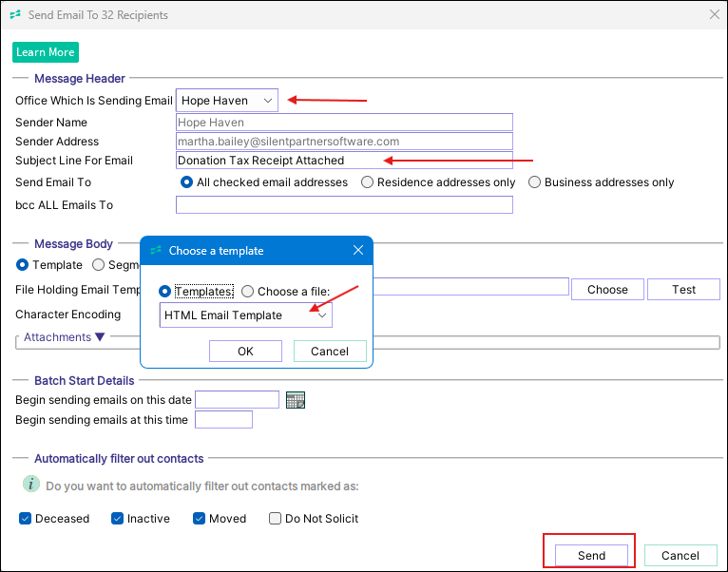
Task: Click the Test button
Action: 683,290
